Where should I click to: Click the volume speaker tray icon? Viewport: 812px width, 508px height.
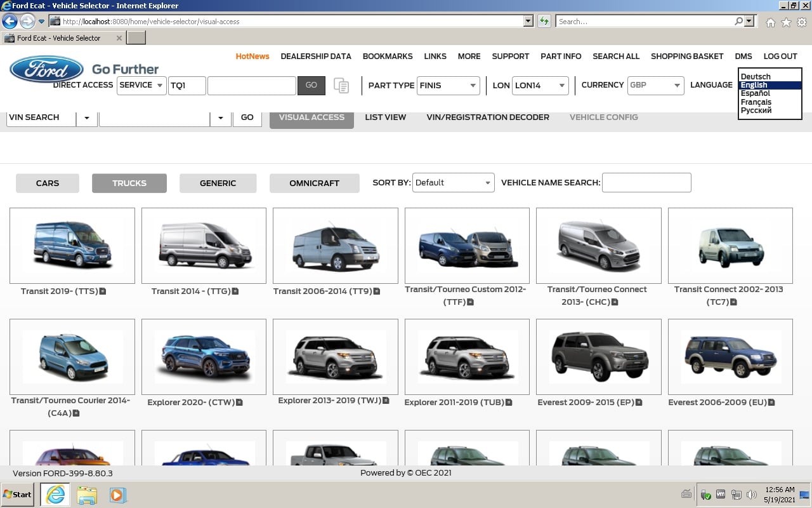[x=752, y=495]
